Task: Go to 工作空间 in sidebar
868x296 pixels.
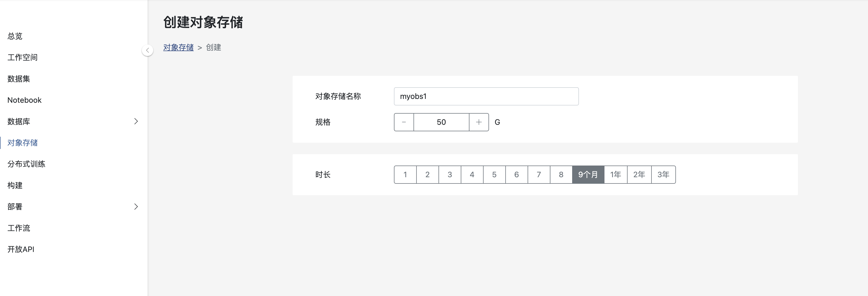Action: click(x=22, y=57)
